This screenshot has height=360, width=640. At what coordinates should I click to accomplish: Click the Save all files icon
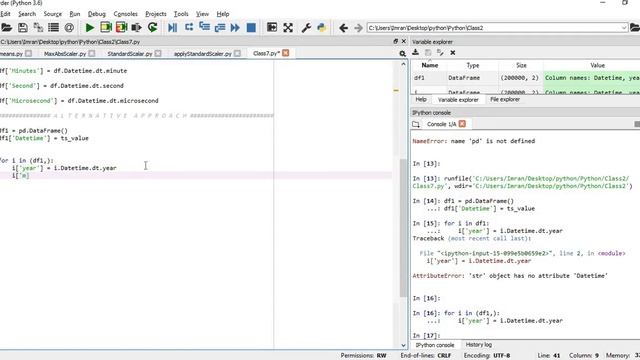click(x=38, y=28)
